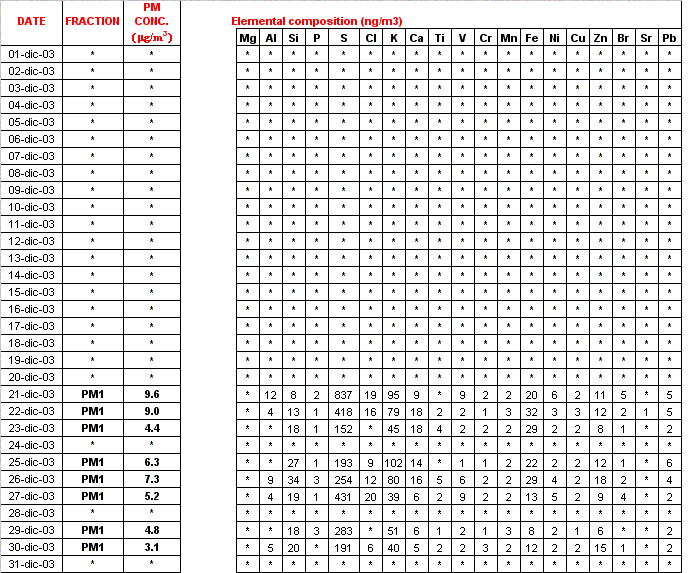Select silicon value 34 on 26-dic-03
The width and height of the screenshot is (690, 573).
click(294, 480)
